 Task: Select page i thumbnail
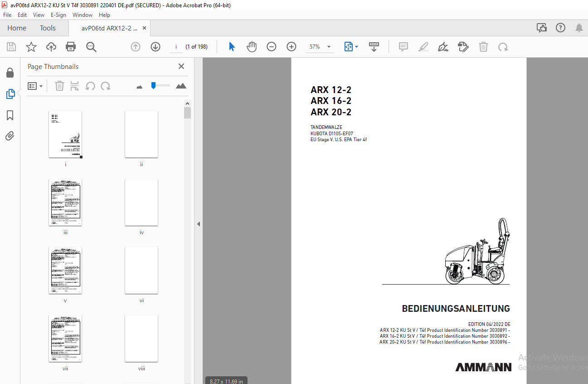65,134
